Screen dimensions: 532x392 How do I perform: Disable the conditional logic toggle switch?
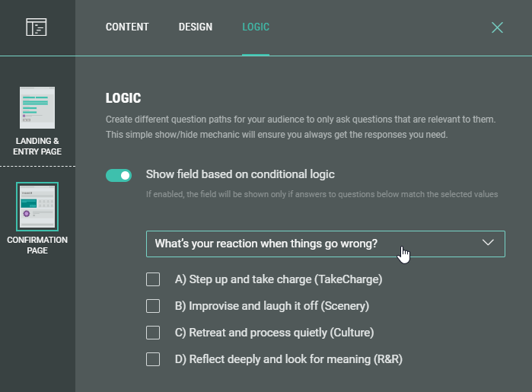tap(119, 175)
